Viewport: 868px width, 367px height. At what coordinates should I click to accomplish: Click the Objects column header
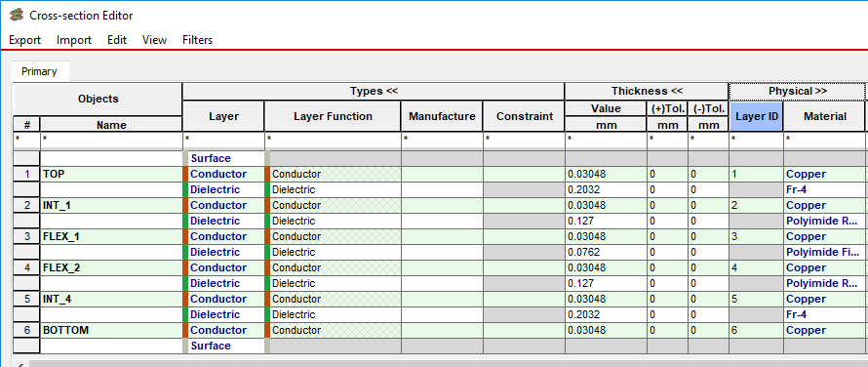pyautogui.click(x=98, y=100)
